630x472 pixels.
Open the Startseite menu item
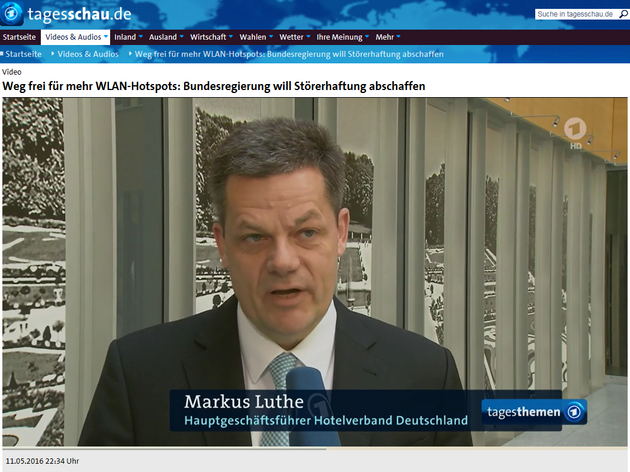(20, 37)
